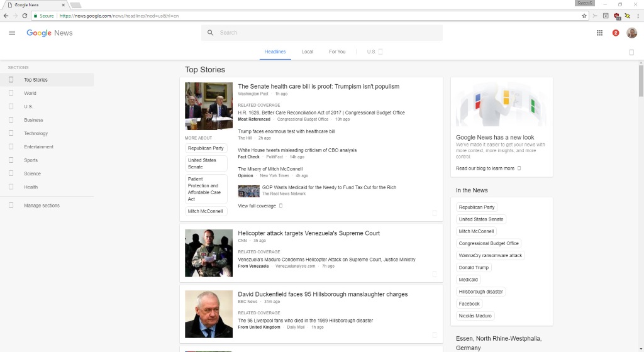Select Mitch McConnell tag under More About
Image resolution: width=644 pixels, height=352 pixels.
206,211
